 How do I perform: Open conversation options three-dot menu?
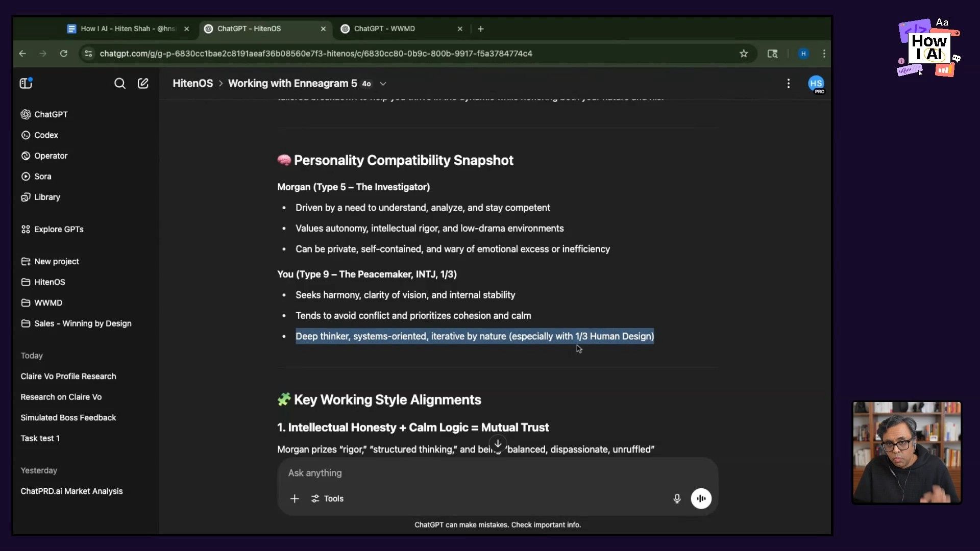[x=789, y=83]
